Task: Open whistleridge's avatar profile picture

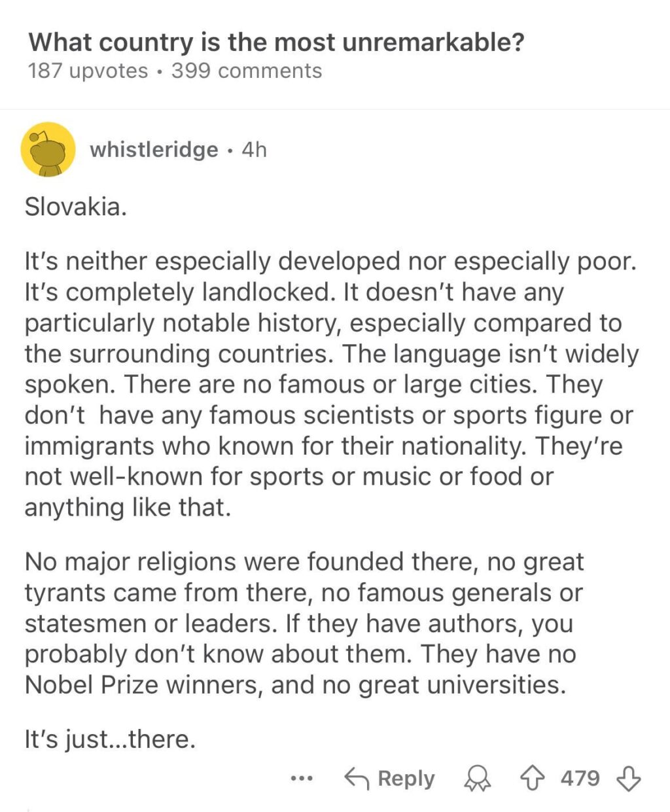Action: [48, 150]
